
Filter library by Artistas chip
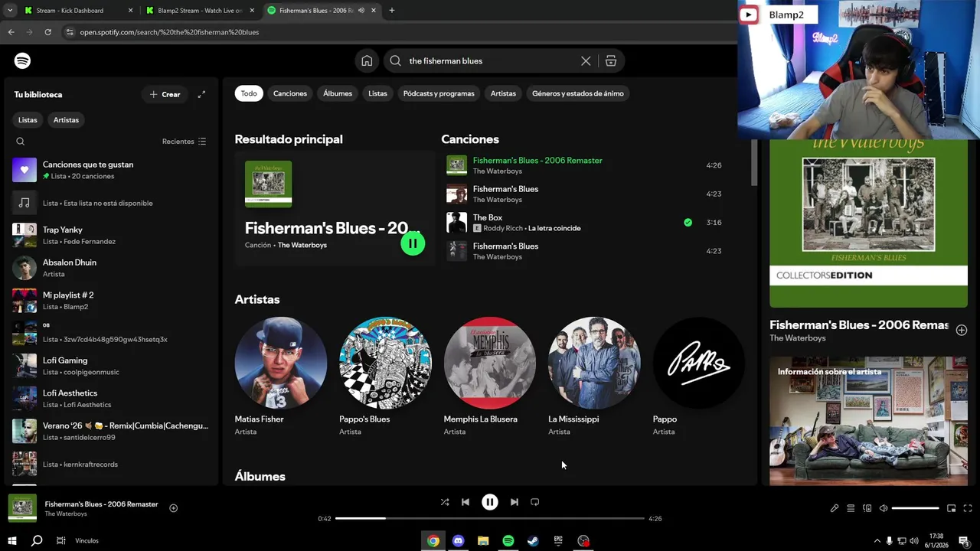(66, 120)
